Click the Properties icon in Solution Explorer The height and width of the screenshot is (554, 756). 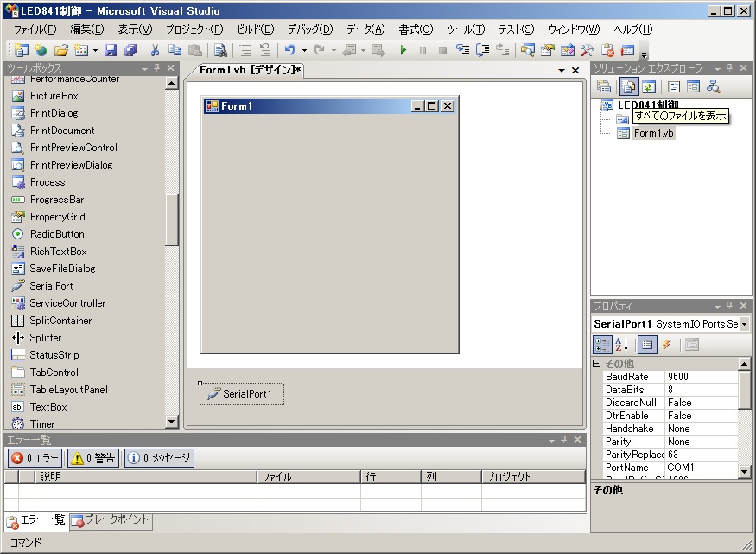[x=604, y=86]
